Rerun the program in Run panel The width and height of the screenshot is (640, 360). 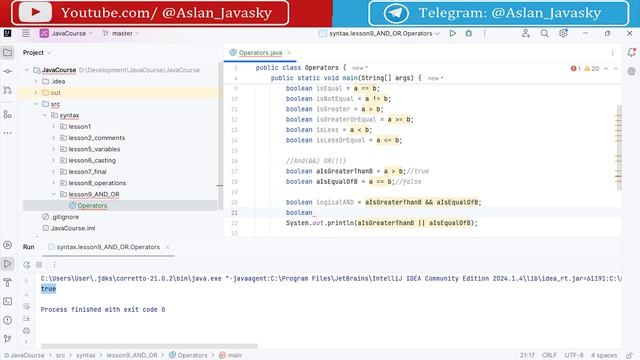(27, 265)
